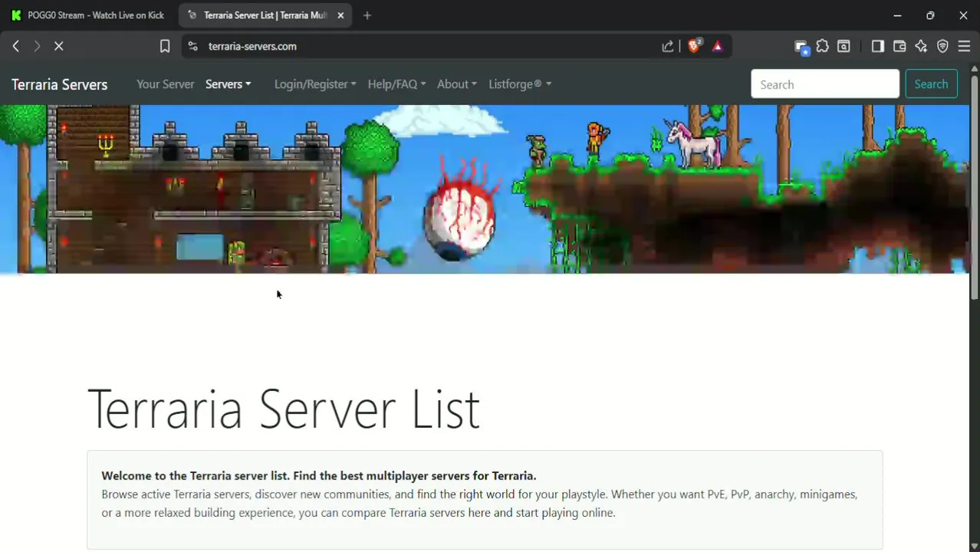980x552 pixels.
Task: Open Brave Rewards triangle icon
Action: (x=718, y=46)
